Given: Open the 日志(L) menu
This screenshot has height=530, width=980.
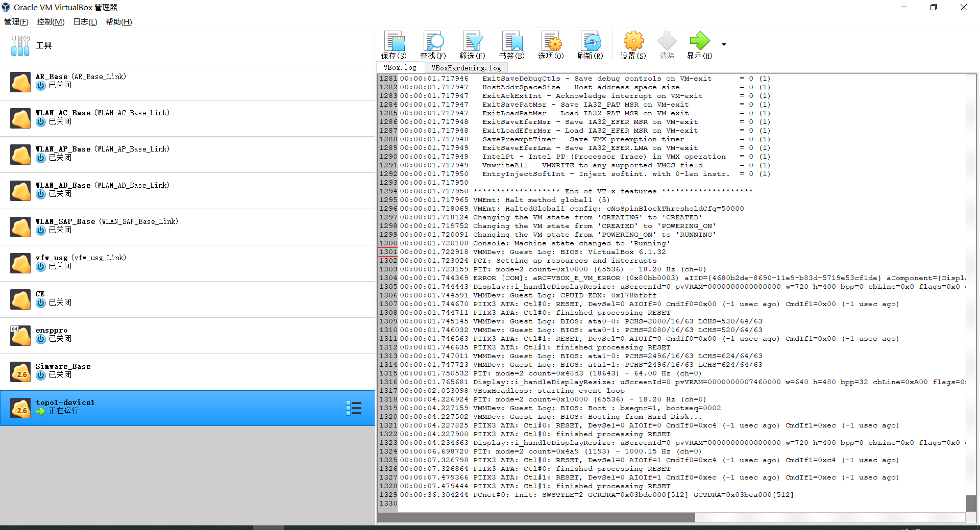Looking at the screenshot, I should 85,22.
